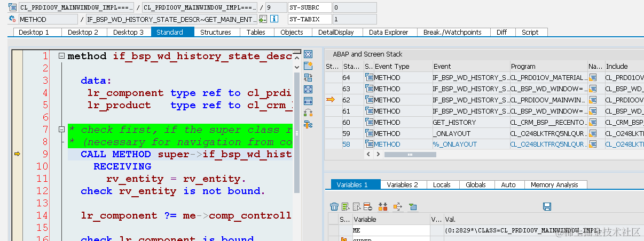Viewport: 644px width, 241px height.
Task: Select GET_HISTORY event in stack
Action: click(470, 123)
